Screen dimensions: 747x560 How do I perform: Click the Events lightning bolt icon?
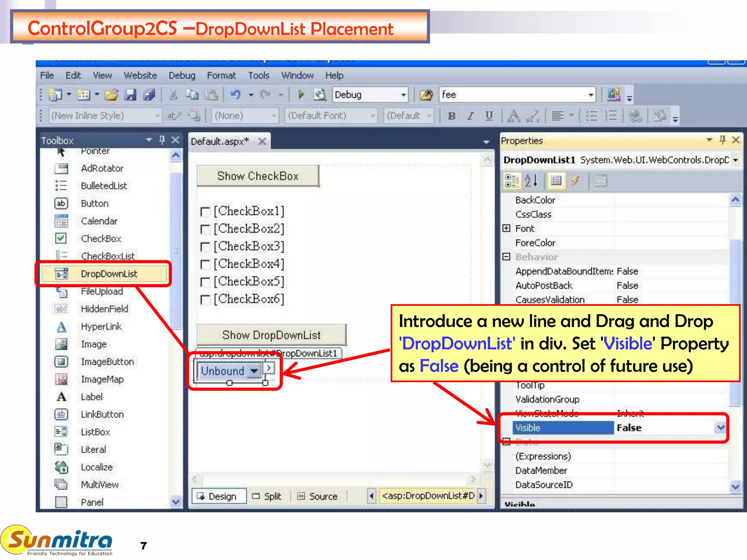(x=575, y=180)
